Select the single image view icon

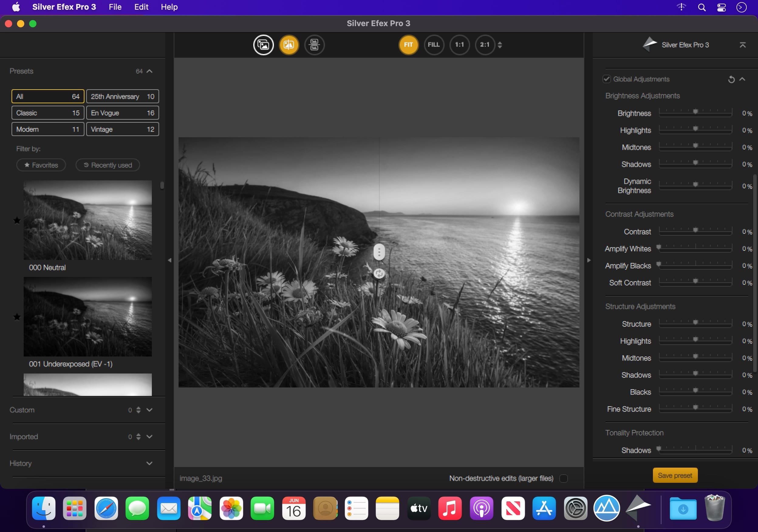[263, 45]
